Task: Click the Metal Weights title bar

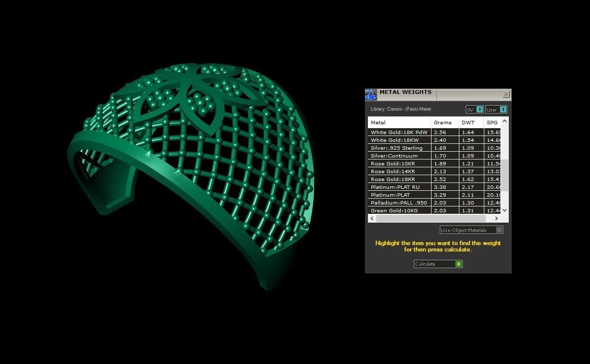Action: point(439,94)
